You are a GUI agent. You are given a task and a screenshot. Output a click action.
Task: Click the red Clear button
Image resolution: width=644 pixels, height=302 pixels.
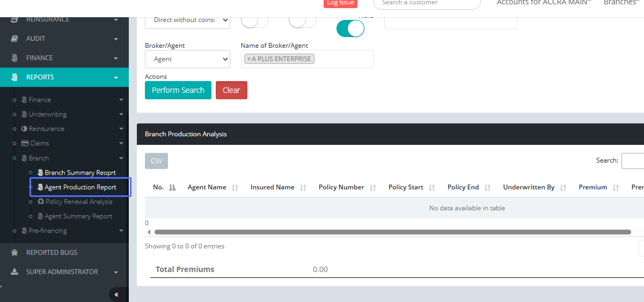231,90
